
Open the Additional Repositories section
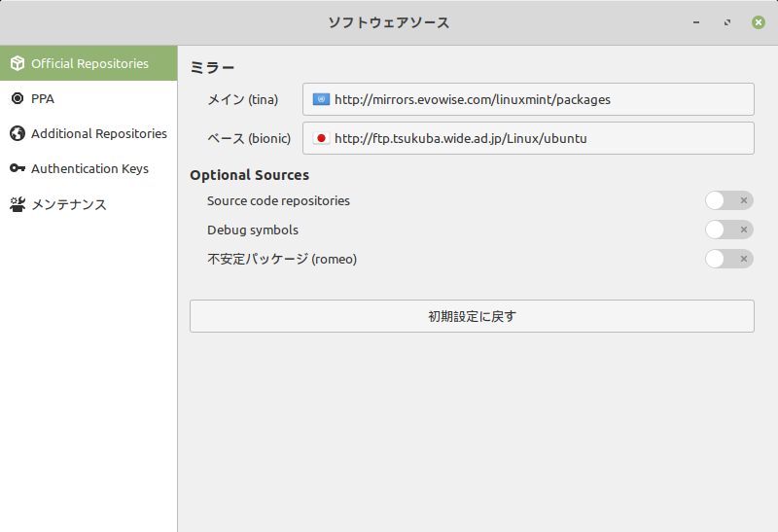tap(98, 133)
